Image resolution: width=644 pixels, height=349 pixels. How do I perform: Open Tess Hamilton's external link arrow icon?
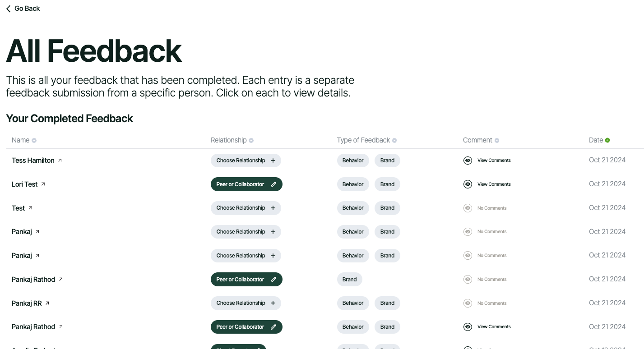[x=60, y=160]
